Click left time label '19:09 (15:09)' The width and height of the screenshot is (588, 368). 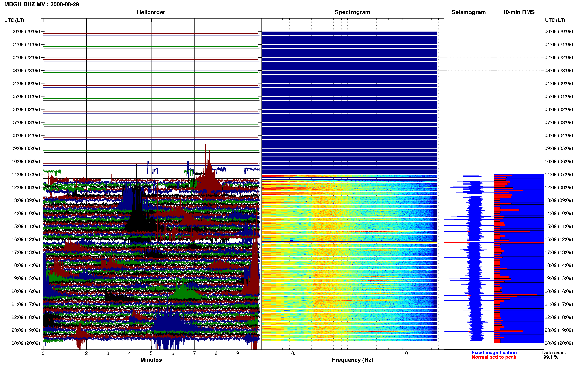26,278
